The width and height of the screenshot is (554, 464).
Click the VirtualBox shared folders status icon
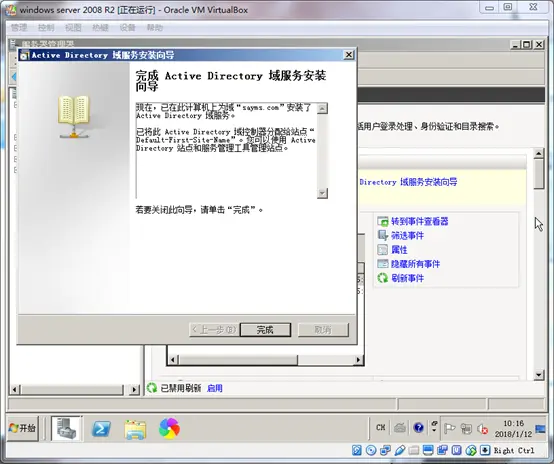pos(414,450)
